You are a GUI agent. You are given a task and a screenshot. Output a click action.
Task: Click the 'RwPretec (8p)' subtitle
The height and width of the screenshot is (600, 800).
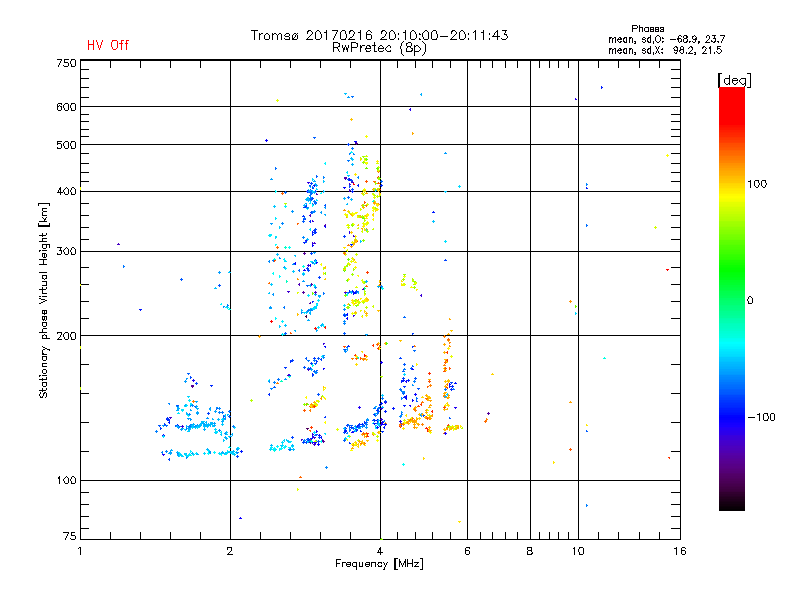379,48
